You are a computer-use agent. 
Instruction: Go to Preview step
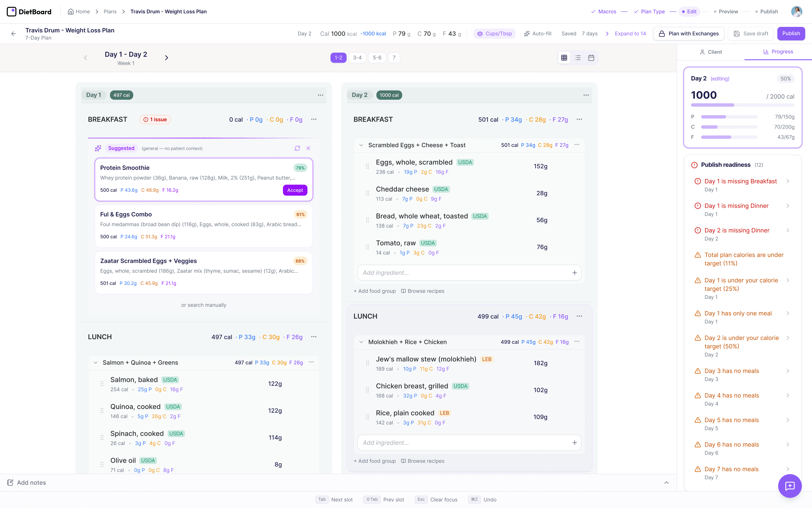pos(726,11)
